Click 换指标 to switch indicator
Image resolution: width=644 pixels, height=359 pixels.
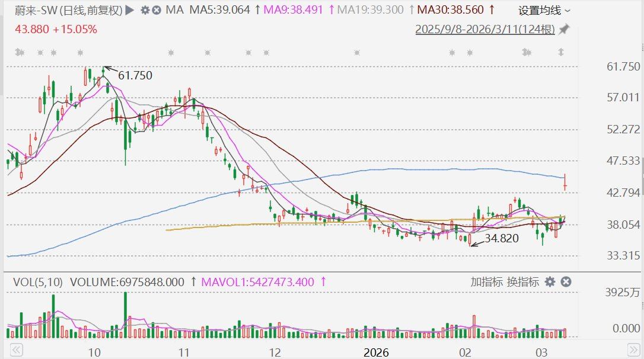522,282
